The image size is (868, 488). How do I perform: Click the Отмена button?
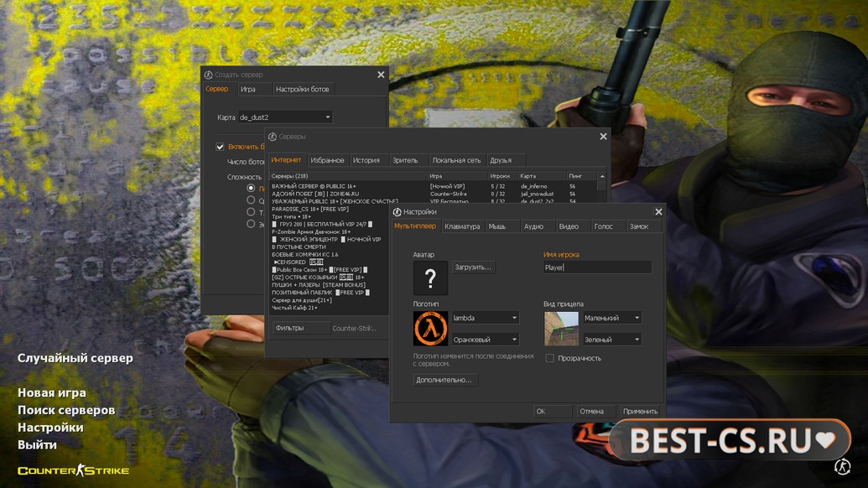(x=595, y=411)
